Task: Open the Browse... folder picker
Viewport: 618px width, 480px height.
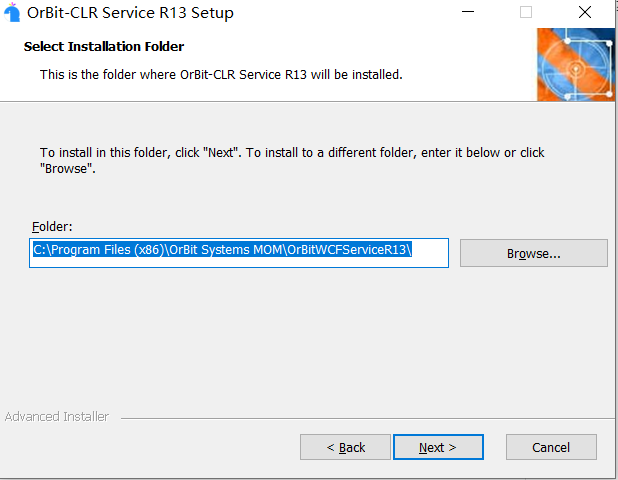Action: 534,253
